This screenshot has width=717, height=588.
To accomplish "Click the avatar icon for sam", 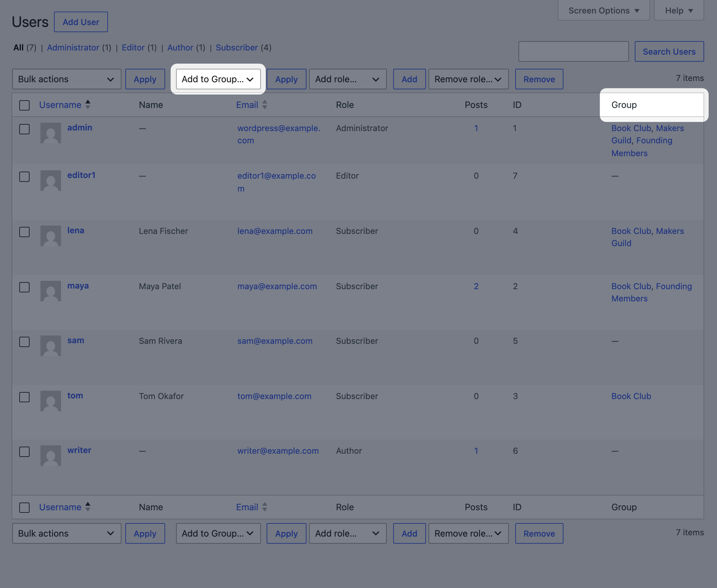I will (x=51, y=345).
